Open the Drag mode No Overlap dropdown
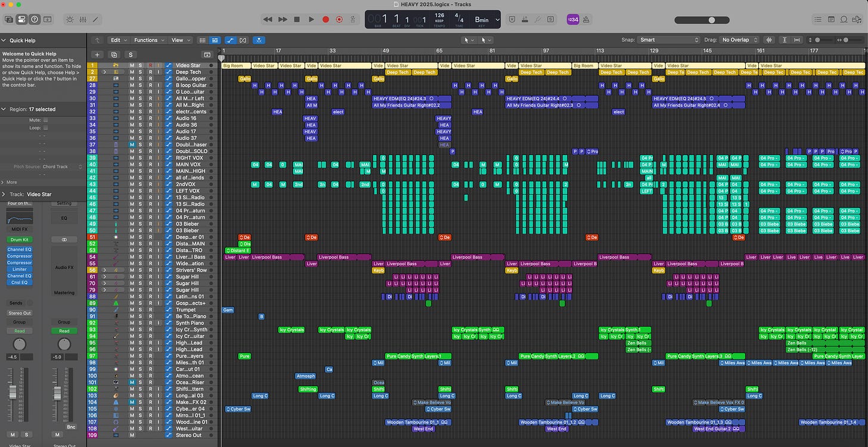The image size is (868, 447). pyautogui.click(x=739, y=40)
